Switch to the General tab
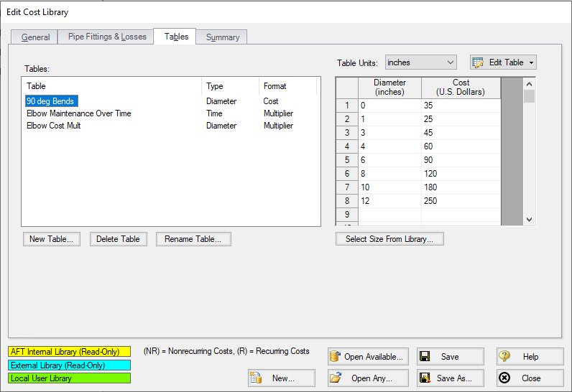 tap(35, 37)
